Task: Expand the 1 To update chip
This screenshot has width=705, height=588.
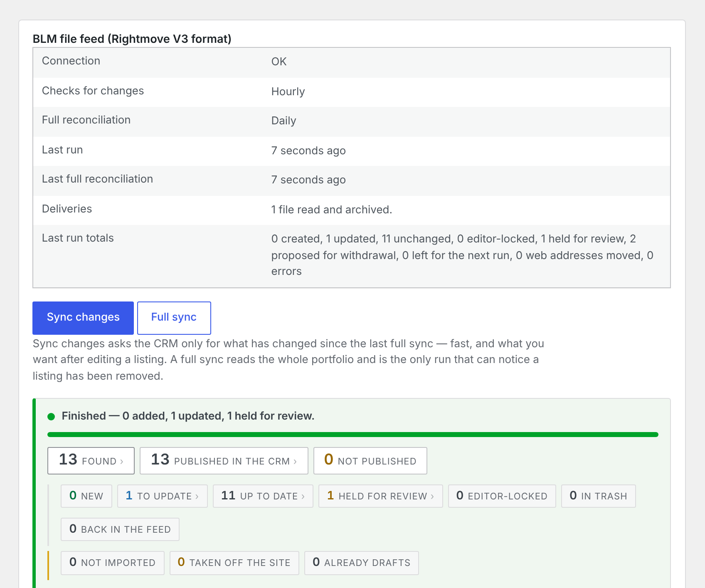Action: click(x=163, y=496)
